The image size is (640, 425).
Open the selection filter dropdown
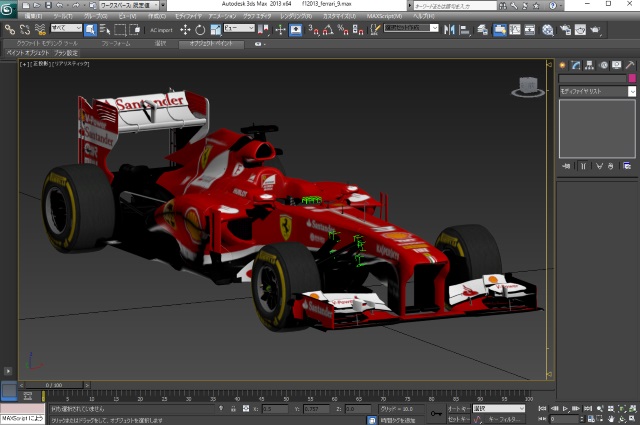click(x=66, y=28)
